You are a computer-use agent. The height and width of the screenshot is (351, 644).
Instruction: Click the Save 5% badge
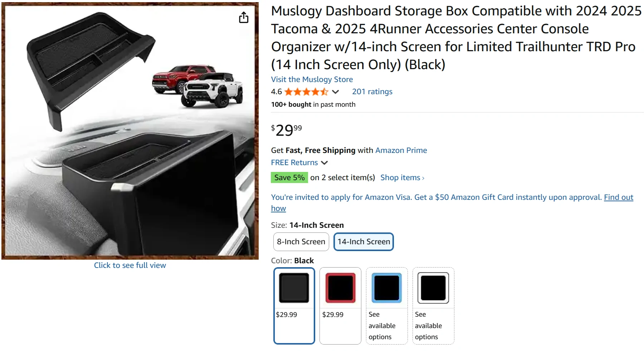tap(289, 178)
